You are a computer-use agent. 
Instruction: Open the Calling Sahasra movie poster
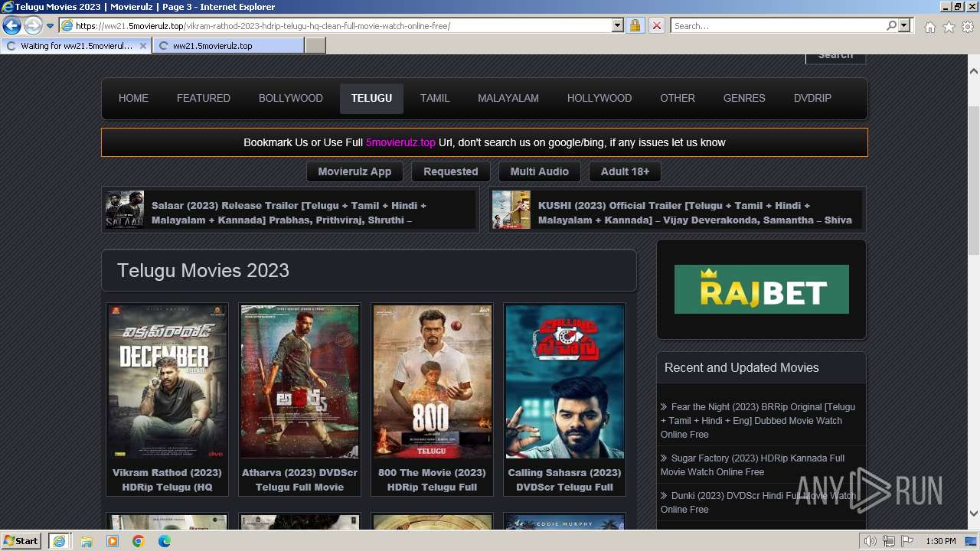point(564,382)
